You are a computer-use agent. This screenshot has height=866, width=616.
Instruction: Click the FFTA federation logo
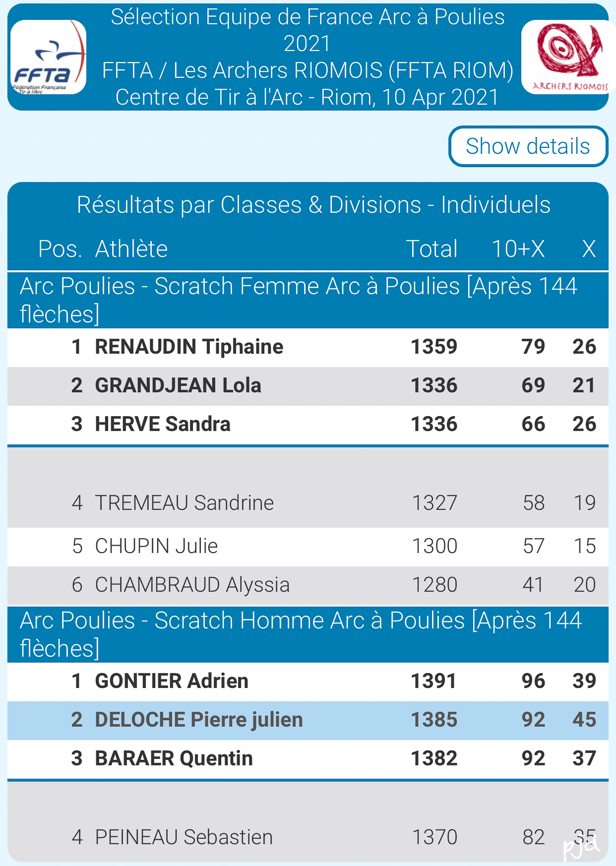pos(48,57)
